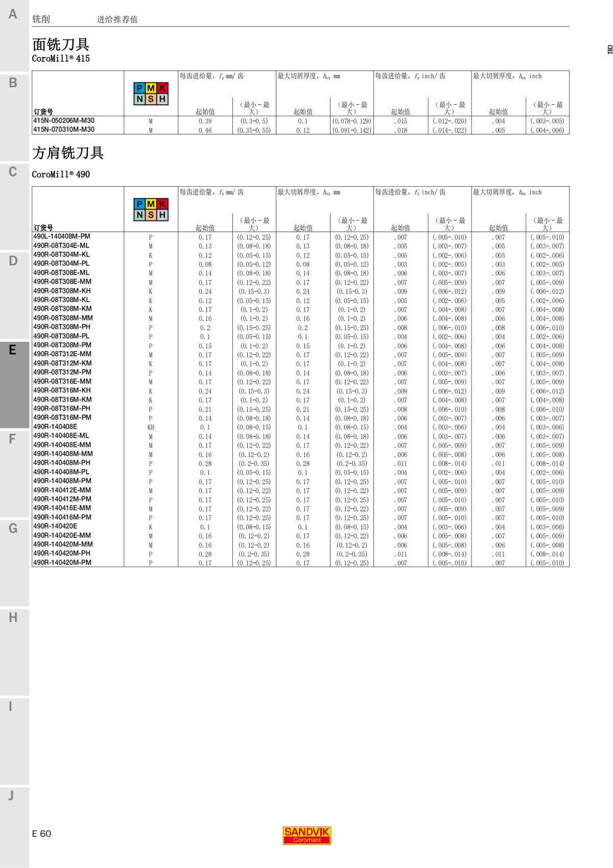Select order number 490R-08T312M-PM
Viewport: 613px width, 868px height.
coord(62,372)
